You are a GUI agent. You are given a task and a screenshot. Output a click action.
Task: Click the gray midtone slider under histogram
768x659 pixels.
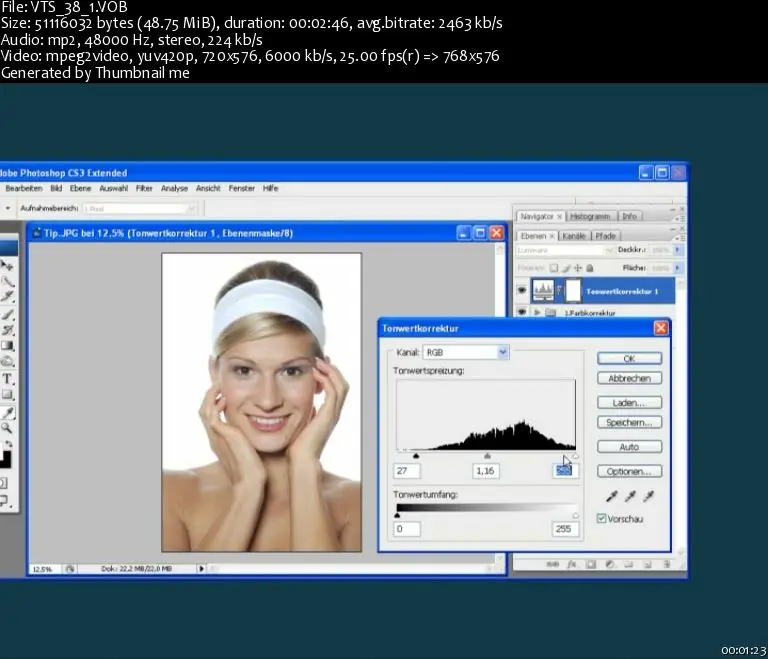click(x=487, y=456)
